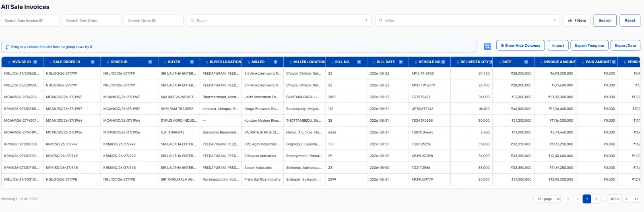
Task: Open the Paid Amount column filter icon
Action: 614,62
